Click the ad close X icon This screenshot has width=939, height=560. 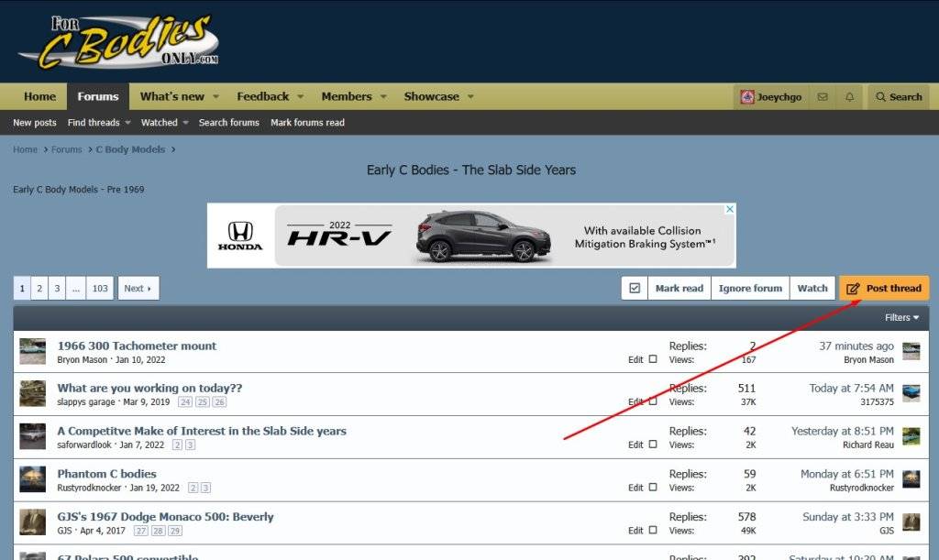(730, 209)
